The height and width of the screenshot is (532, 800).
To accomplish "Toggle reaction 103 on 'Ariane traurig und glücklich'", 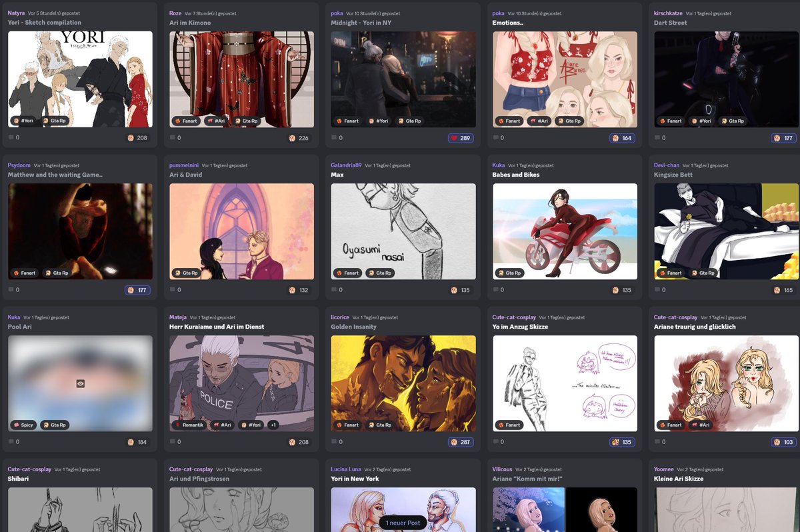I will (x=784, y=442).
